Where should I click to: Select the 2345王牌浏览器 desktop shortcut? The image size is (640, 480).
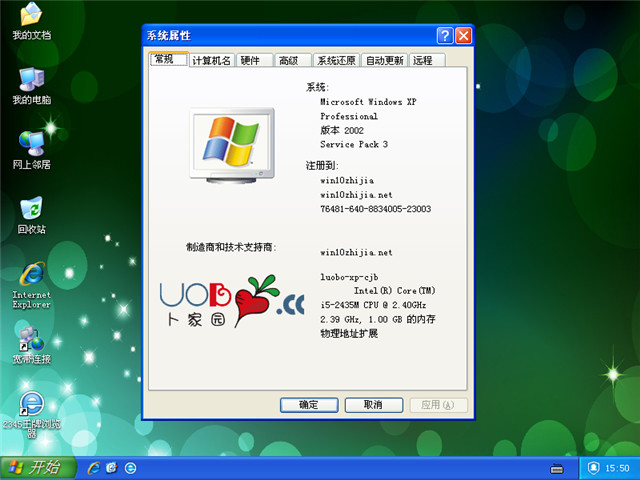pyautogui.click(x=31, y=415)
